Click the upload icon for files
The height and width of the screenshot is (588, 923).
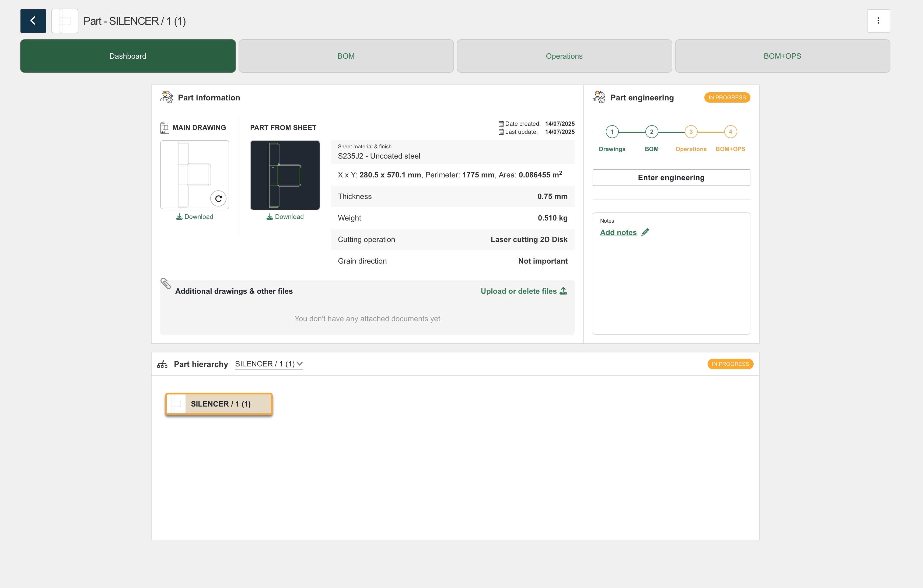[x=563, y=291]
